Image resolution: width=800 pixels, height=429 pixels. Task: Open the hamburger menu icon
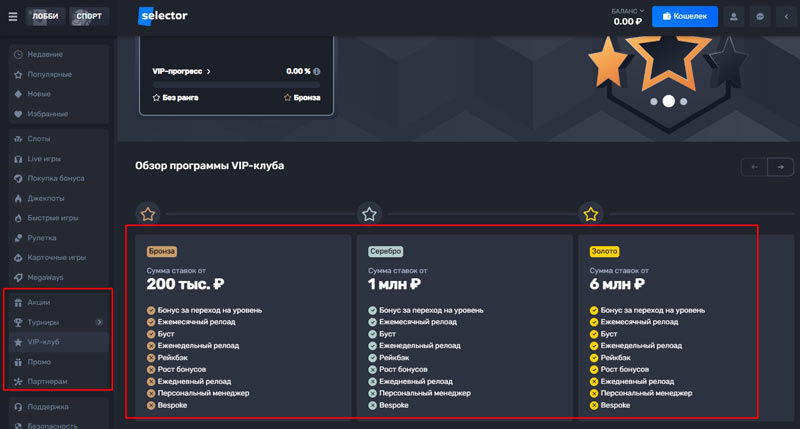[13, 16]
